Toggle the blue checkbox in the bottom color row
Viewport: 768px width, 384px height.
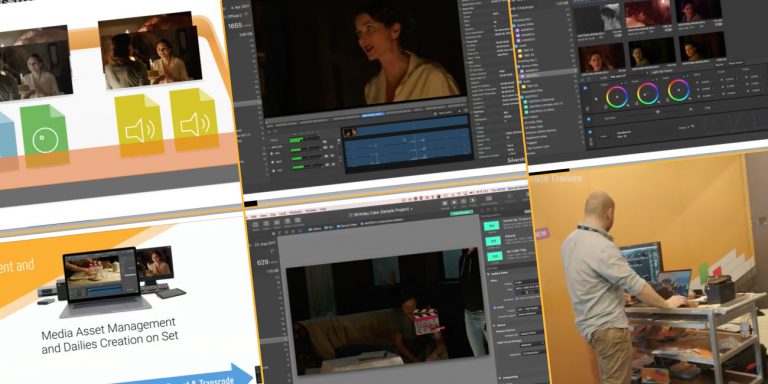pos(590,131)
